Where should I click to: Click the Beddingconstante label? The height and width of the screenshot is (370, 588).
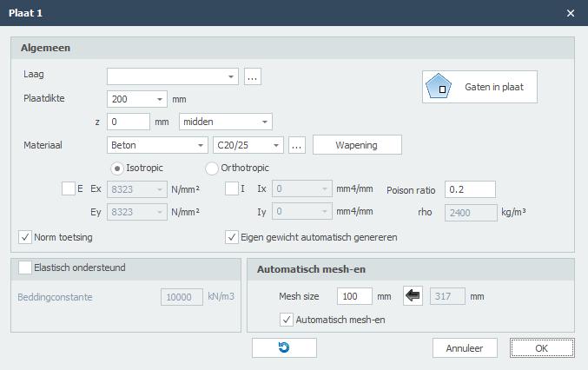coord(55,297)
